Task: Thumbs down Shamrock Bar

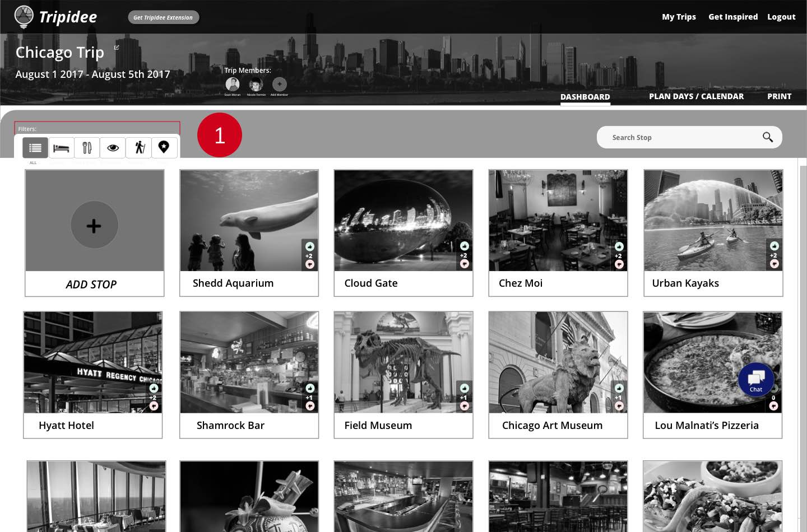Action: click(309, 407)
